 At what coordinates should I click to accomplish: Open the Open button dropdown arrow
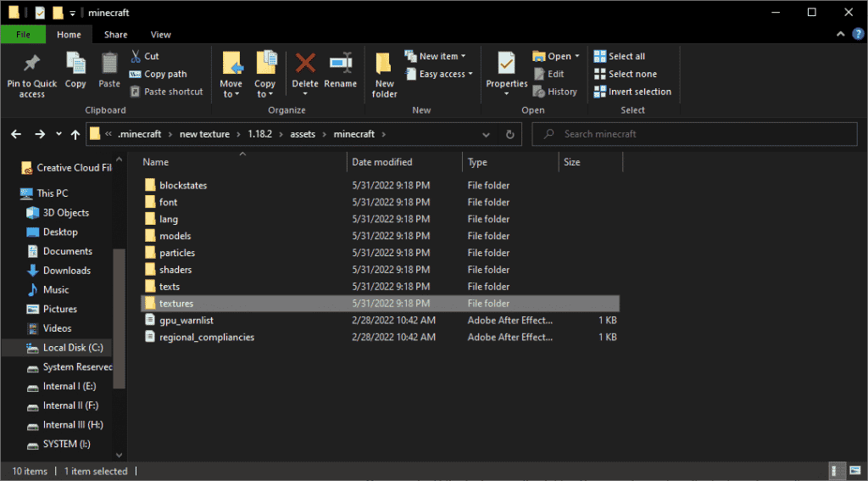tap(576, 56)
